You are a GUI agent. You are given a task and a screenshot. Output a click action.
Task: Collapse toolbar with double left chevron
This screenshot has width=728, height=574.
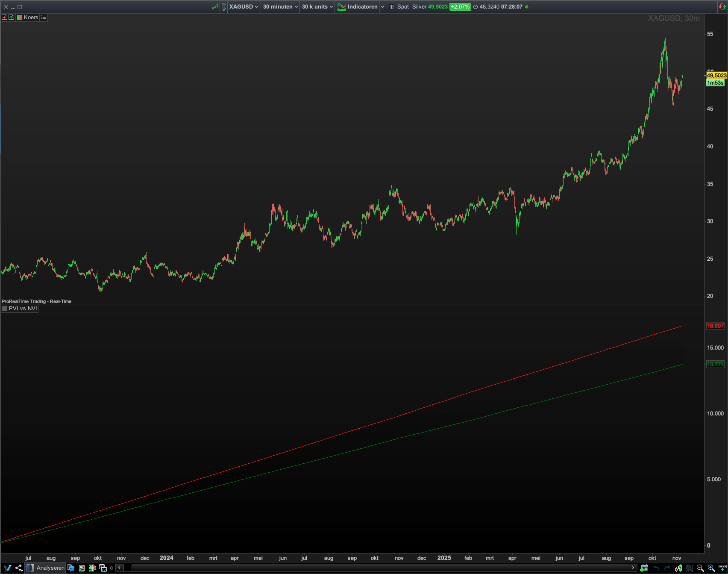pos(112,568)
